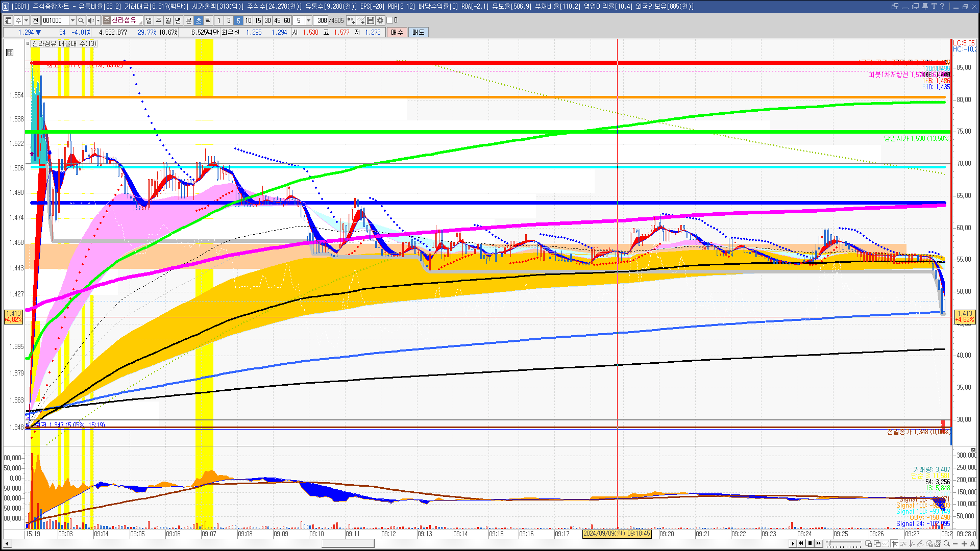980x551 pixels.
Task: Click the save chart floppy icon
Action: (371, 20)
